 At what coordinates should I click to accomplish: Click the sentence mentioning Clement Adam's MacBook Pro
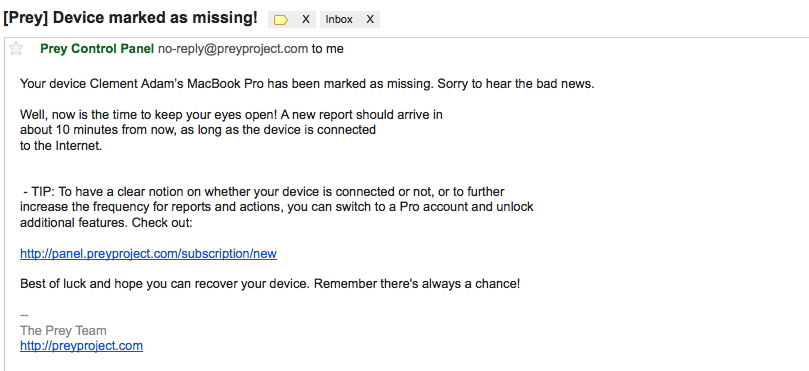[x=307, y=84]
